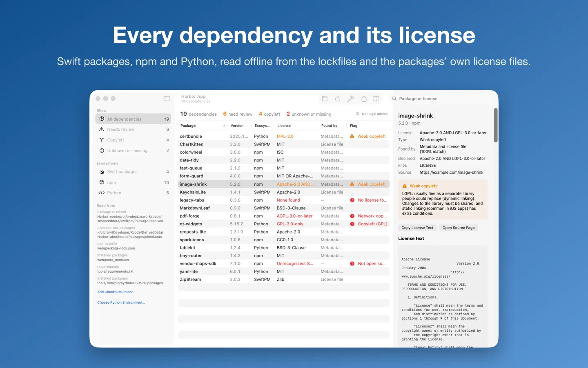
Task: Select the form-guard package row
Action: pyautogui.click(x=284, y=176)
